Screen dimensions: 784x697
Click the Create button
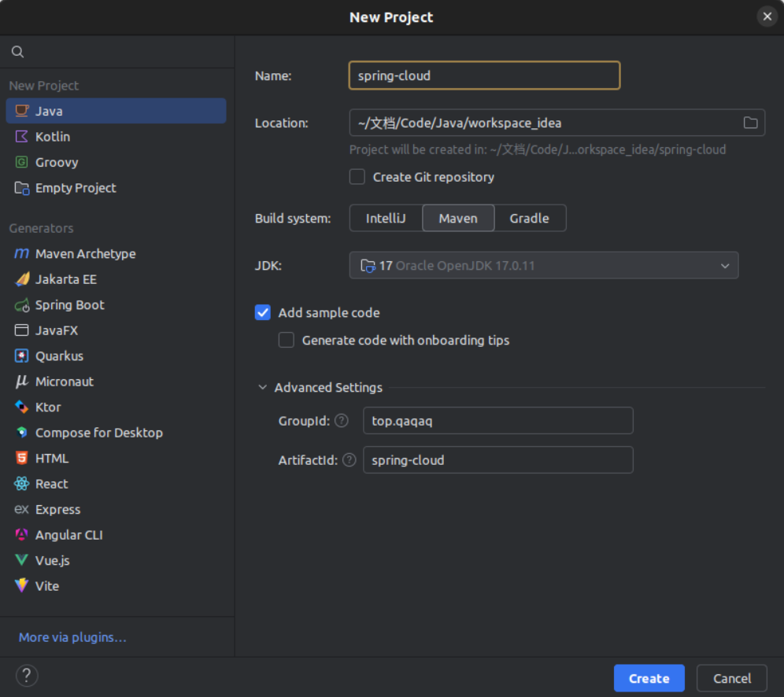tap(649, 678)
